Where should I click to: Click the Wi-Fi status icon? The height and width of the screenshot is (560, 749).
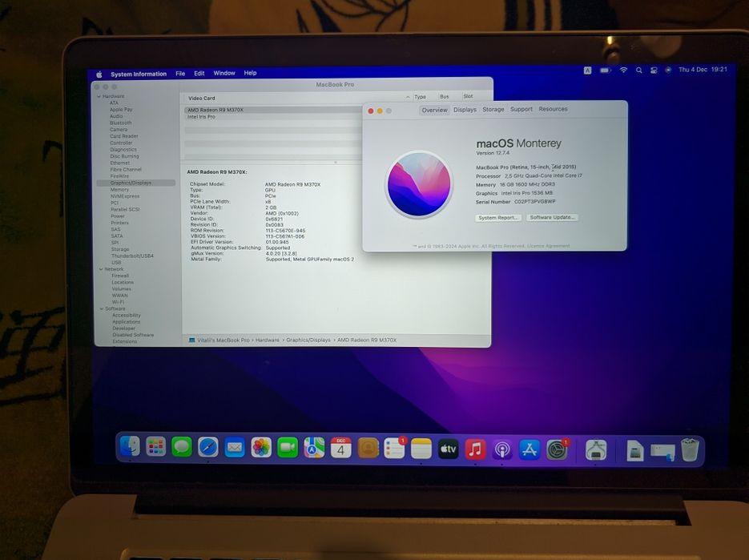point(623,71)
